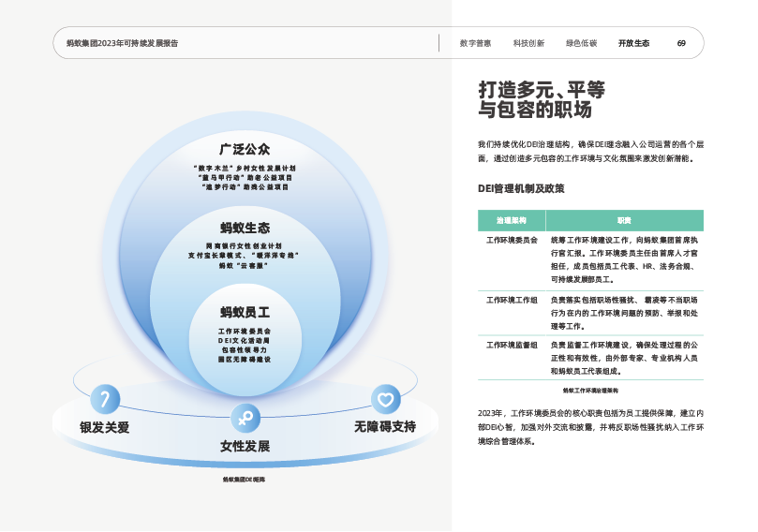Click the 无障碍支持 heart icon
The height and width of the screenshot is (532, 758).
[x=384, y=399]
